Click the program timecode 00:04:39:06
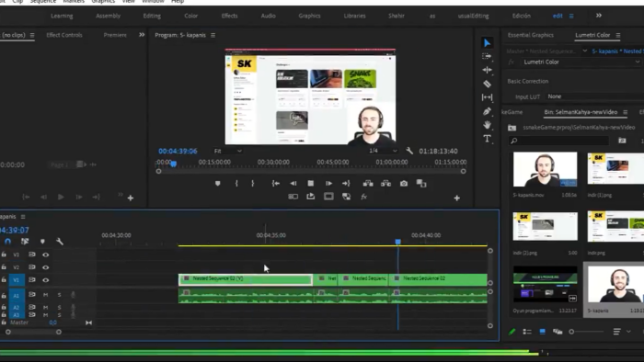644x362 pixels. [178, 151]
